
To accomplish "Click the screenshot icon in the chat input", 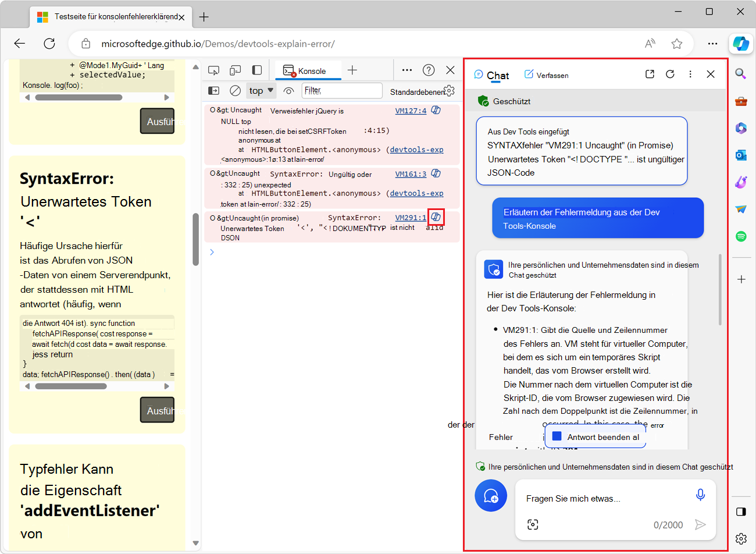I will (533, 524).
